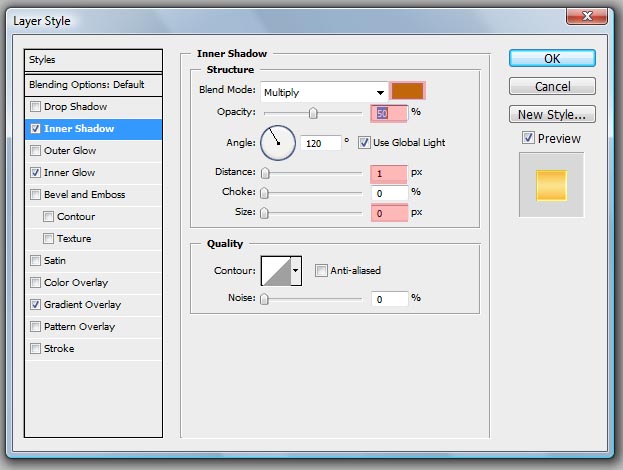Tick the Texture sub-option checkbox
The height and width of the screenshot is (470, 623).
click(48, 238)
